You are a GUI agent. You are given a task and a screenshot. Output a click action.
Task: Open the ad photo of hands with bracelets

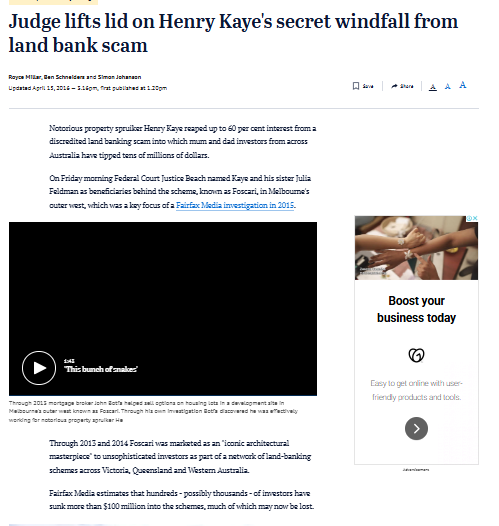(416, 248)
